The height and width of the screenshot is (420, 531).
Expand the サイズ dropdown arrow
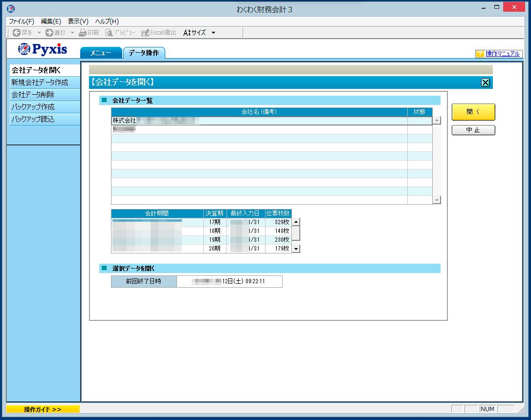tap(213, 33)
